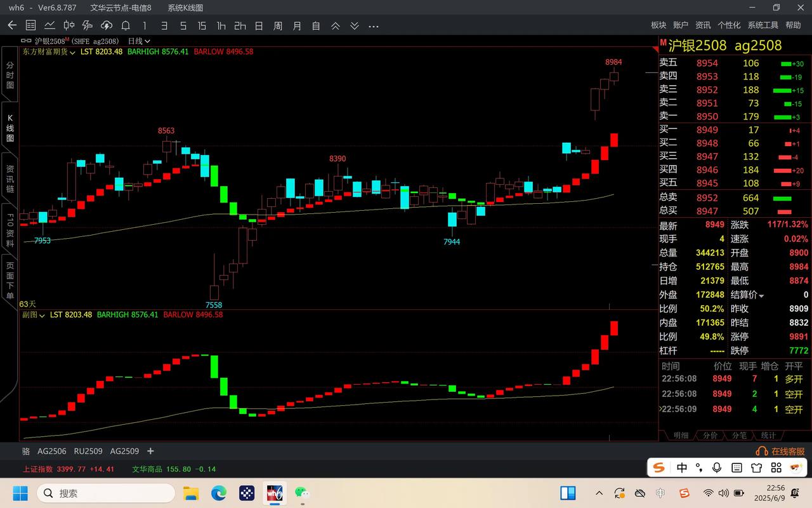Switch to the time-sharing line chart icon
812x508 pixels.
point(49,25)
